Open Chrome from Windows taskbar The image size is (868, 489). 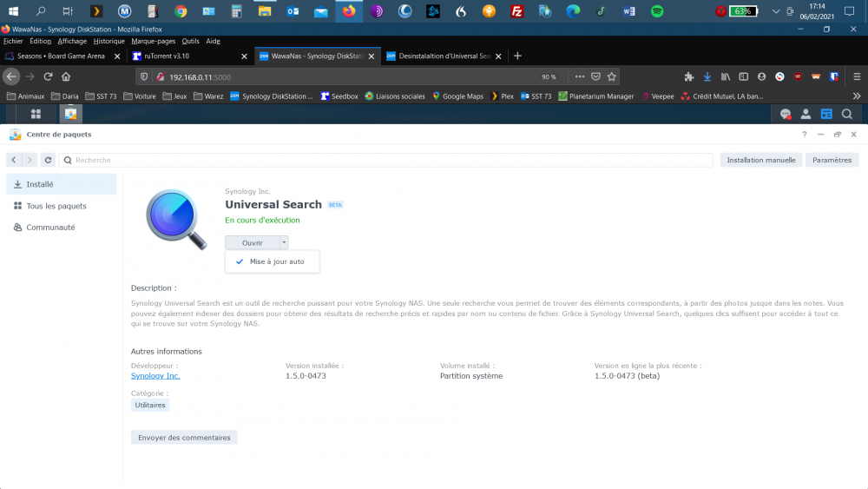coord(181,11)
